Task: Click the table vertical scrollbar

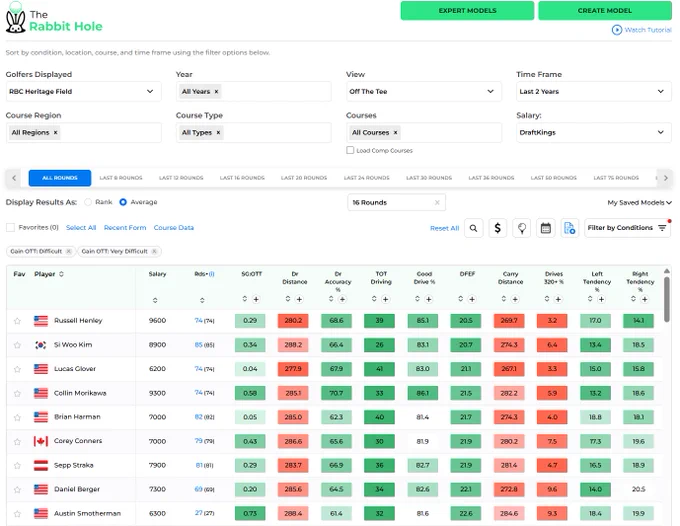Action: pyautogui.click(x=667, y=299)
